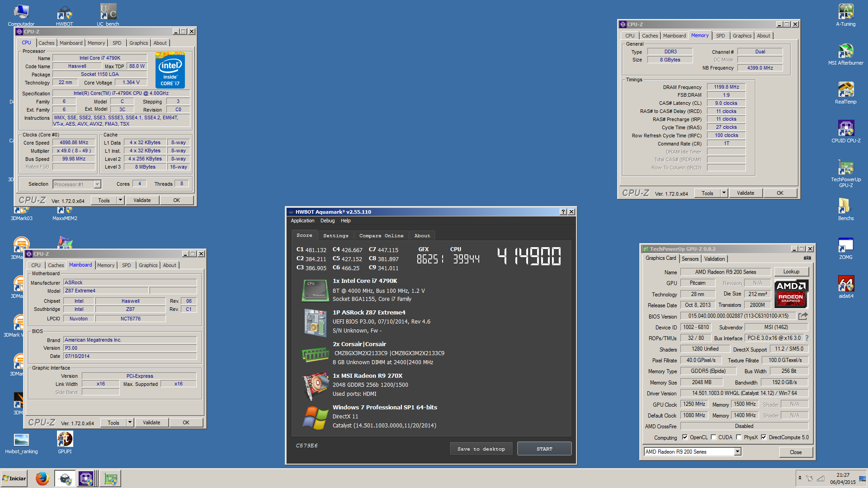Switch to SPD tab in CPU-Z Memory window
Screen dimensions: 868x488
(x=720, y=36)
